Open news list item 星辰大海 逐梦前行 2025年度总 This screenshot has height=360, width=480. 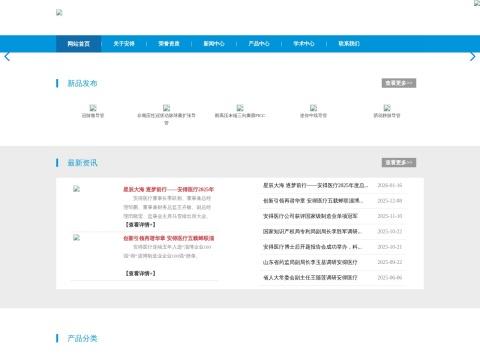[315, 185]
